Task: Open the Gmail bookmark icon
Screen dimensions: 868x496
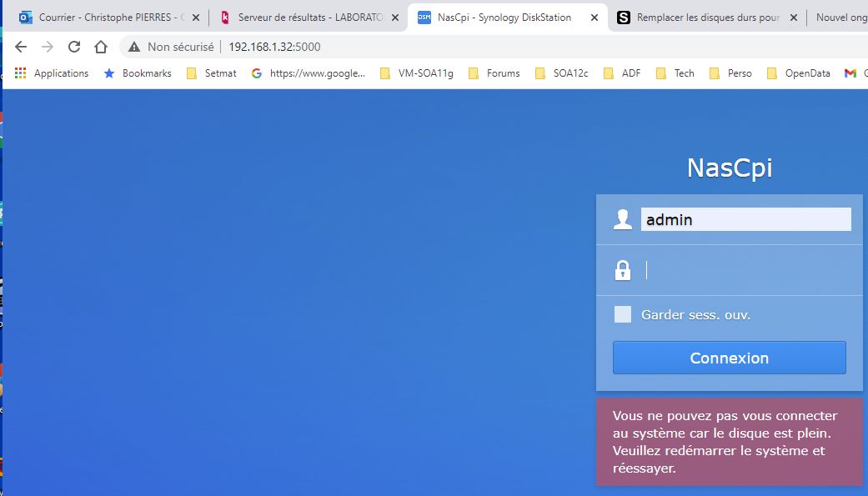Action: pyautogui.click(x=850, y=73)
